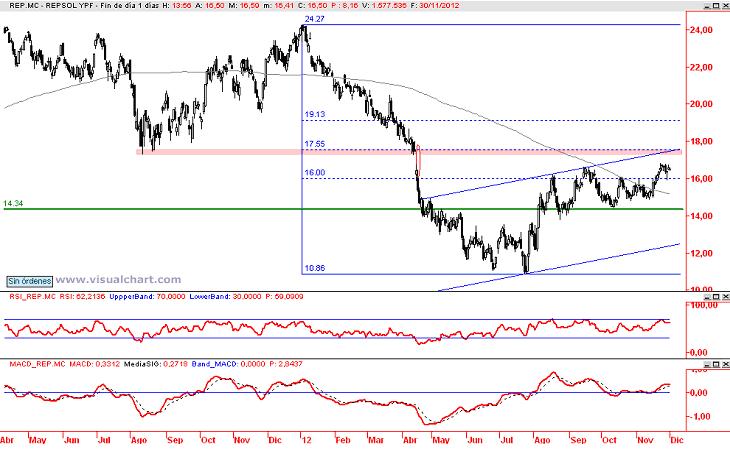Click the 24,00 price axis label

(701, 30)
